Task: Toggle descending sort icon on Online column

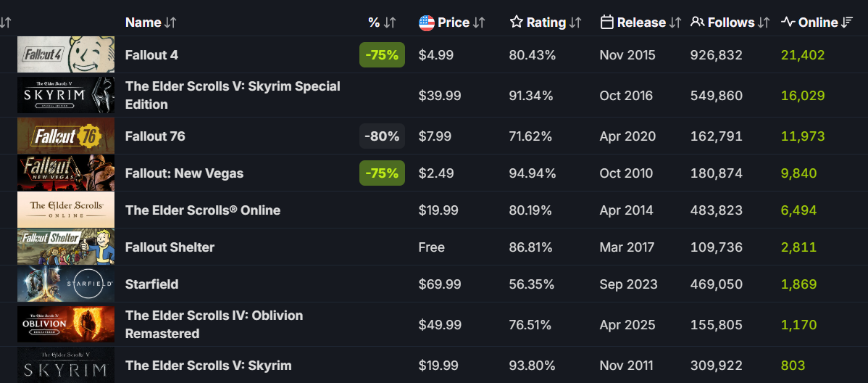Action: point(847,22)
